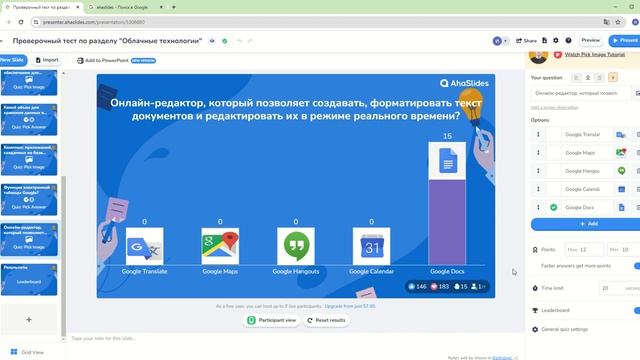Reload the page with the browser refresh button
The image size is (640, 360).
point(21,22)
